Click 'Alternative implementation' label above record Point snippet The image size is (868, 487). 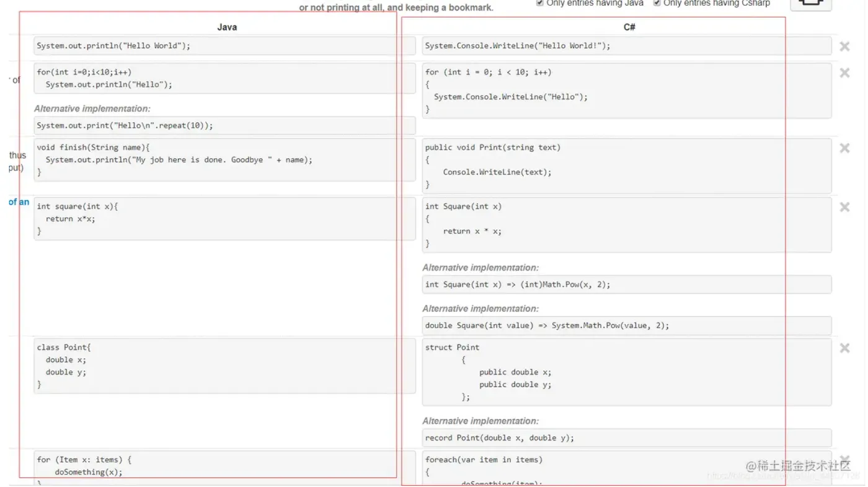[x=480, y=421]
